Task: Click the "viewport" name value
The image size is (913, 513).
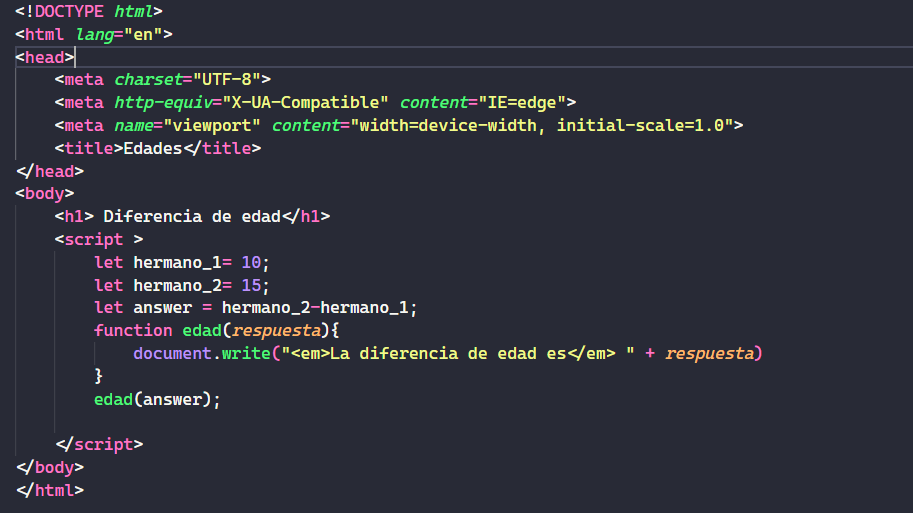Action: tap(211, 126)
